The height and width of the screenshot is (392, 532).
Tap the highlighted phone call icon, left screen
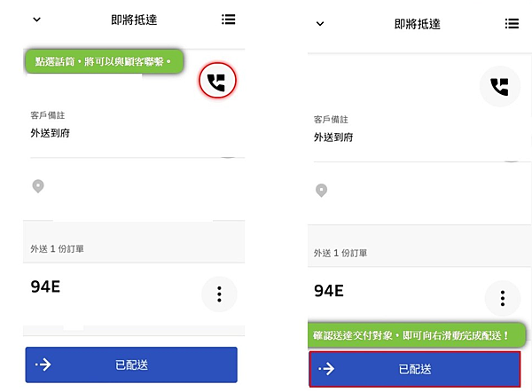[217, 81]
